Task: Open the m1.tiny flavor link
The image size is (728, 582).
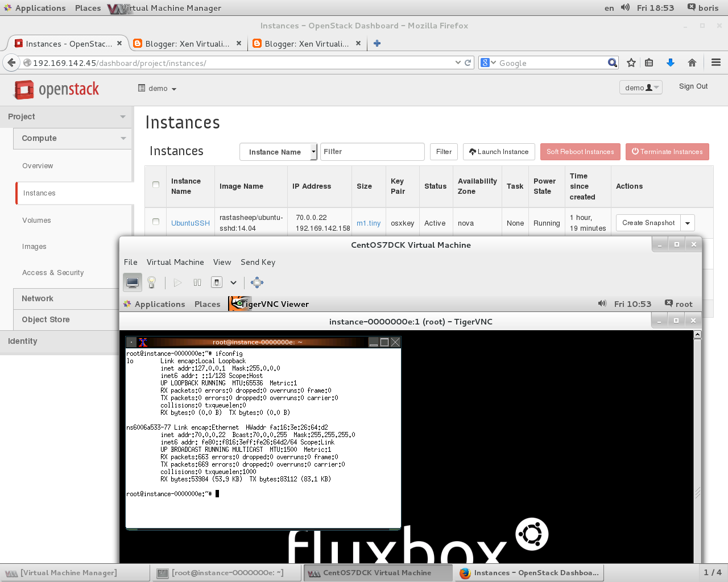Action: (369, 223)
